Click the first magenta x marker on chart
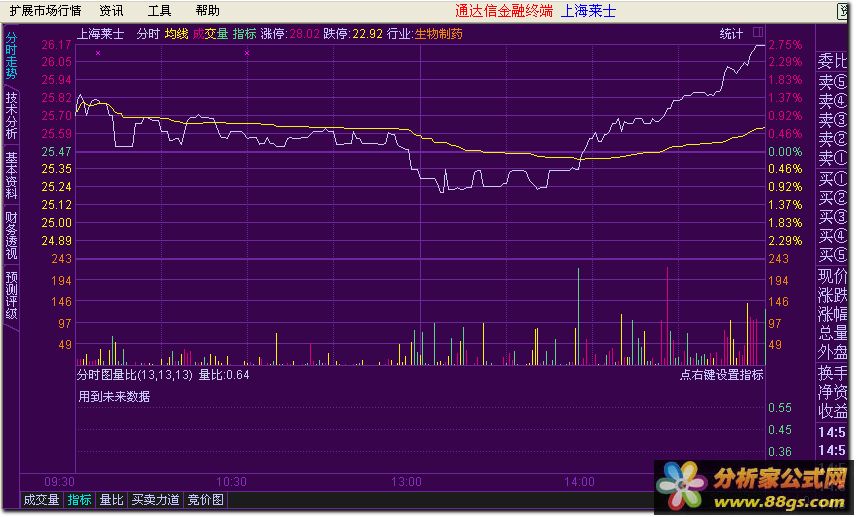The width and height of the screenshot is (856, 517). coord(98,53)
